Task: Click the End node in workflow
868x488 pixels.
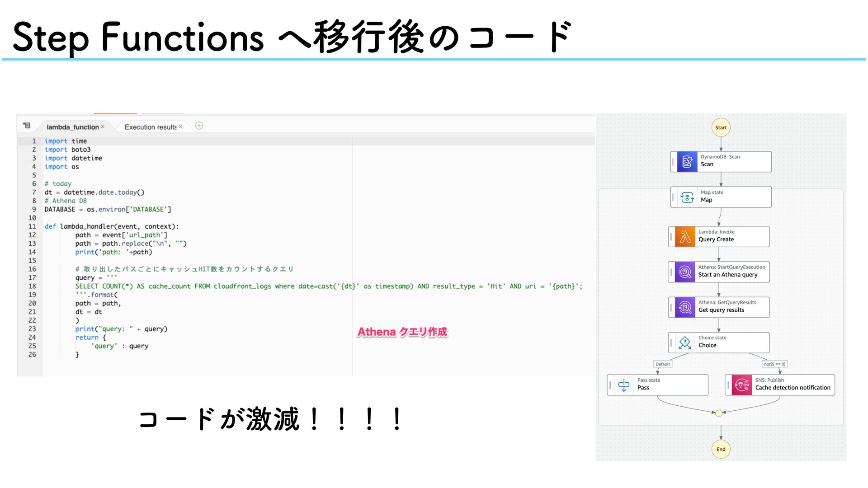Action: (721, 449)
